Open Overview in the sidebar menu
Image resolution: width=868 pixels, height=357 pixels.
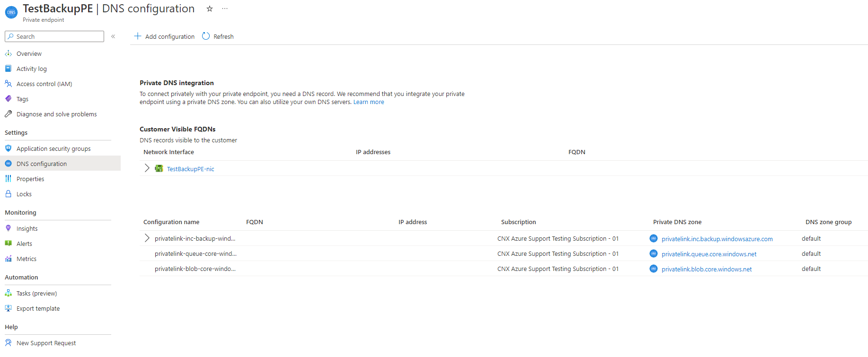coord(29,54)
